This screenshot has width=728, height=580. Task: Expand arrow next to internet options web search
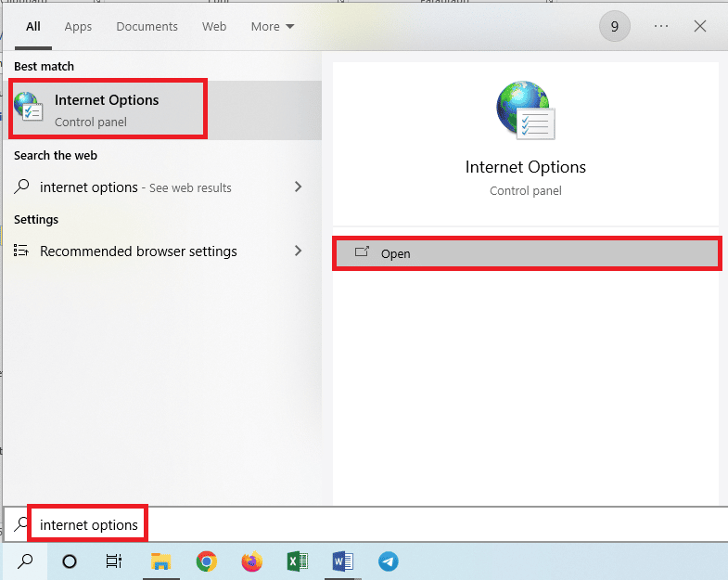(298, 187)
